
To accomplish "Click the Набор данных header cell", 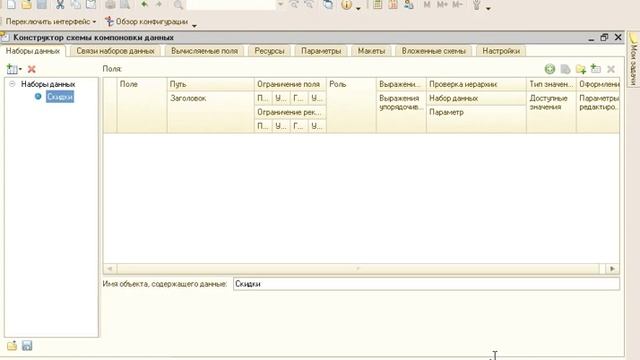I will point(476,98).
